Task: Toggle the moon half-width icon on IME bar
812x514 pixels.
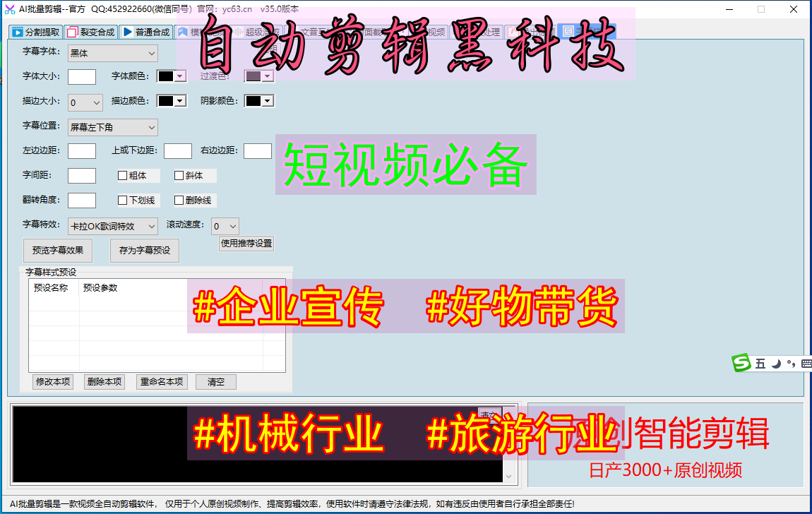Action: point(776,364)
